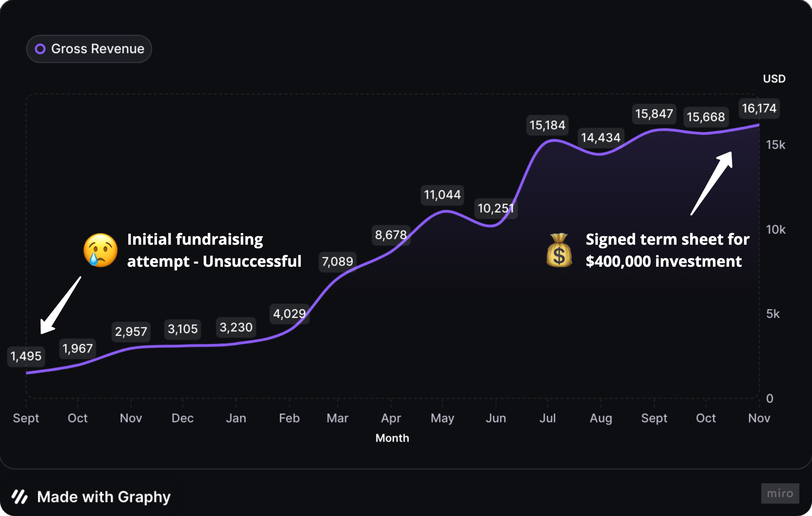Open the Made with Graphy link

(x=104, y=497)
